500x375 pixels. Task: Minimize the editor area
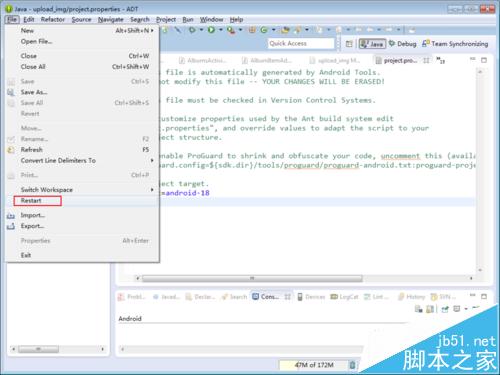[473, 59]
